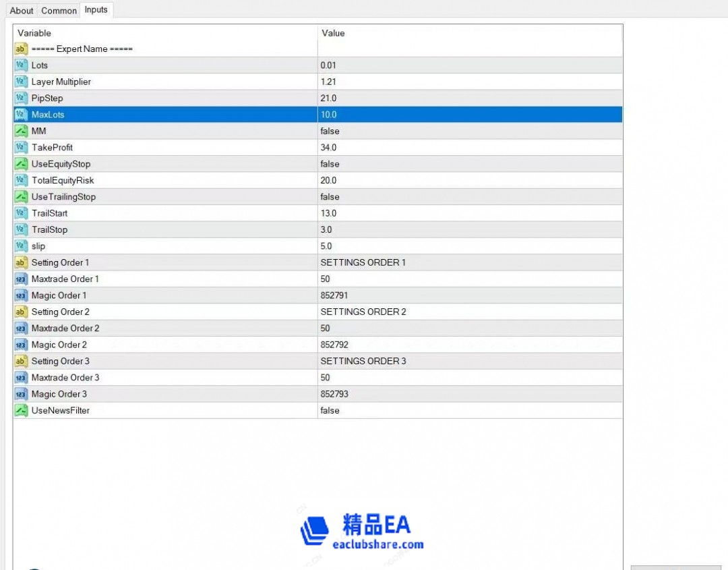Image resolution: width=728 pixels, height=570 pixels.
Task: Click the UseEquityStop false value
Action: [330, 164]
